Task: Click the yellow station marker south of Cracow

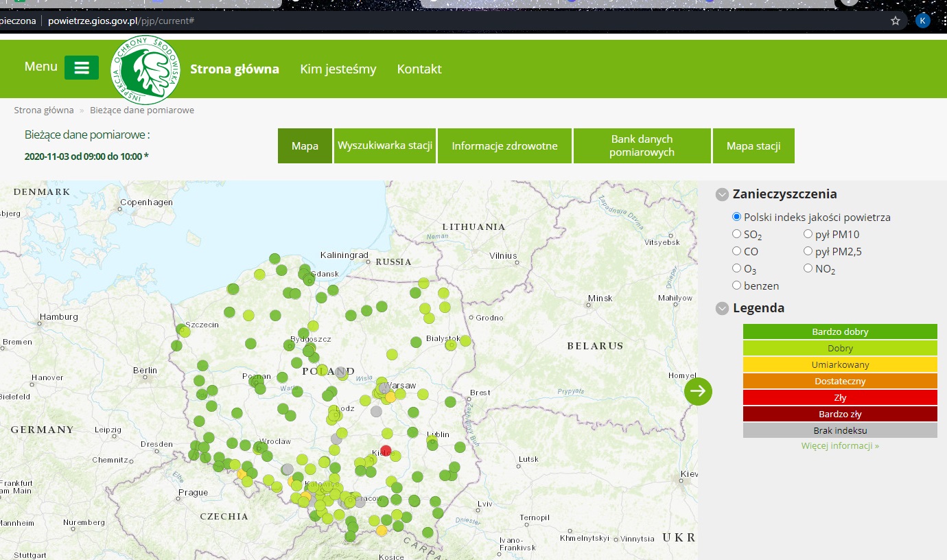Action: 382,530
